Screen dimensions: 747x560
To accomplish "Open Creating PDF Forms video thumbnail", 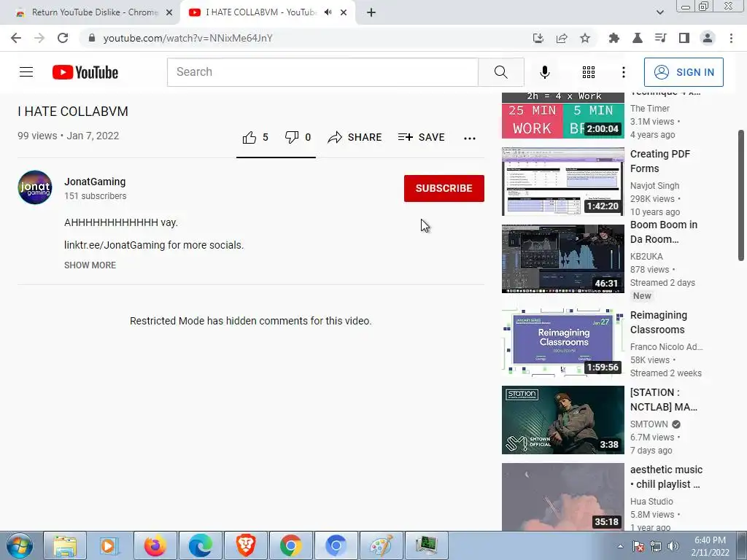I will 562,182.
